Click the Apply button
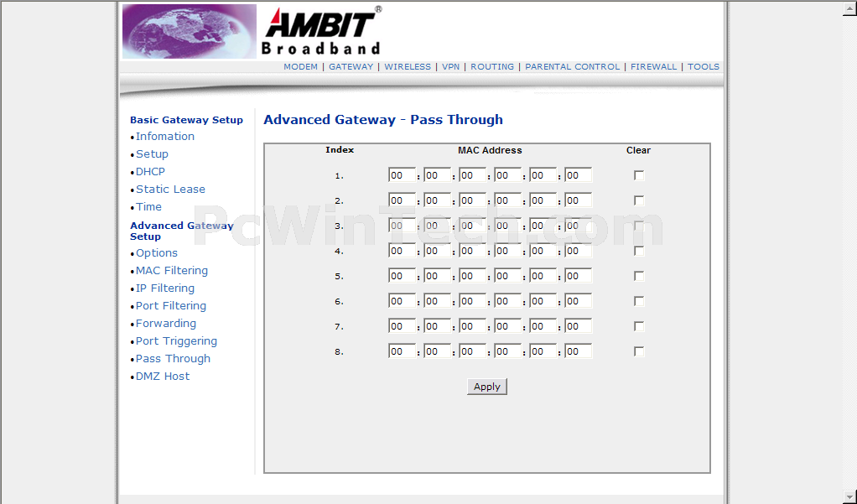Screen dimensions: 857x504 [x=487, y=387]
